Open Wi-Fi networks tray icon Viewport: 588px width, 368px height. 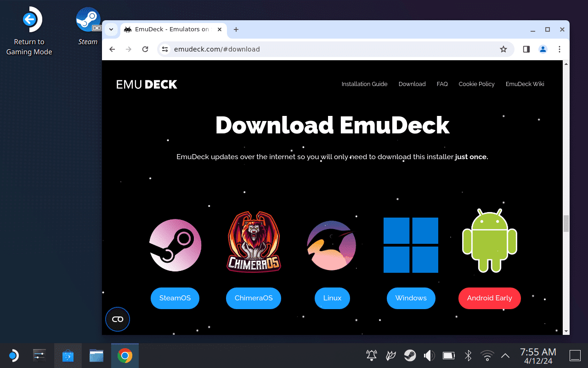tap(487, 355)
